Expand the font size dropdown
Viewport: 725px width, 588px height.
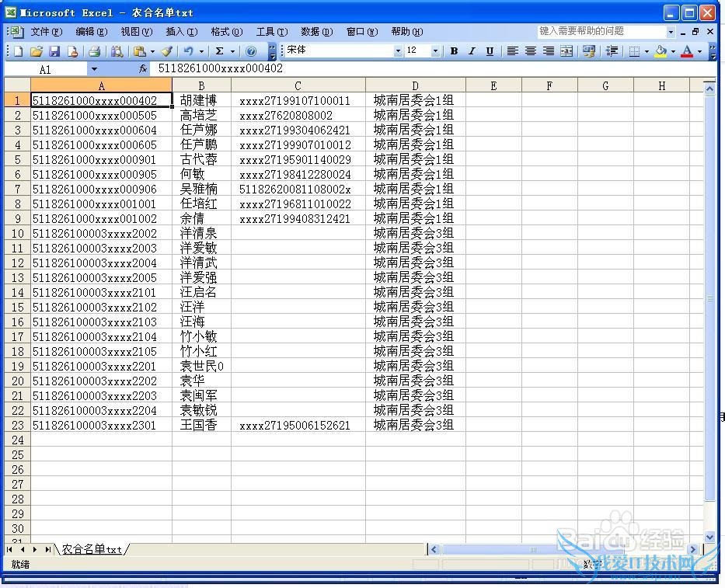435,51
